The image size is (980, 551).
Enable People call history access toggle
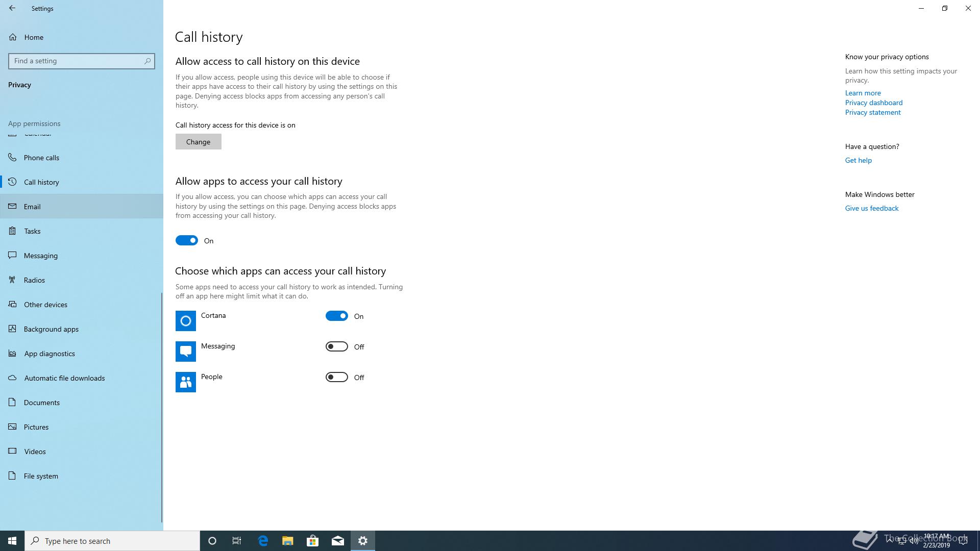pos(337,378)
